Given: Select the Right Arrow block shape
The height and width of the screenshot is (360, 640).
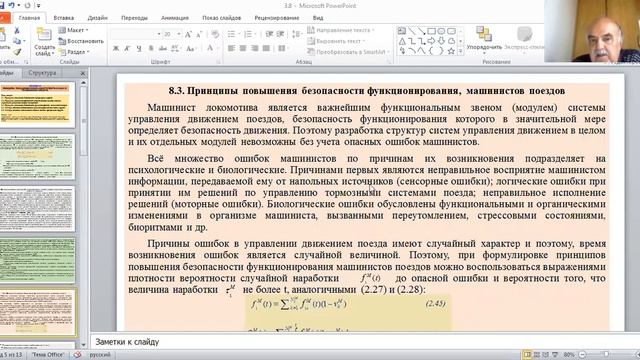Looking at the screenshot, I should 431,41.
